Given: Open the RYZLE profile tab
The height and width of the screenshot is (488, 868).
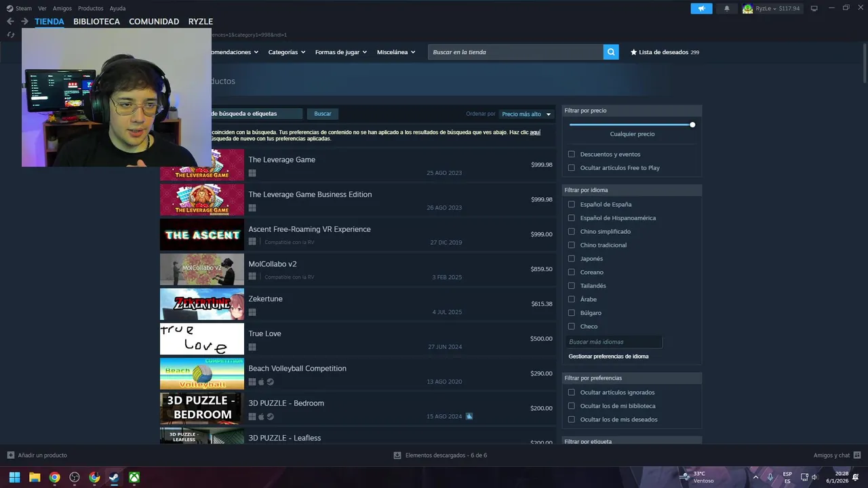Looking at the screenshot, I should pyautogui.click(x=201, y=22).
